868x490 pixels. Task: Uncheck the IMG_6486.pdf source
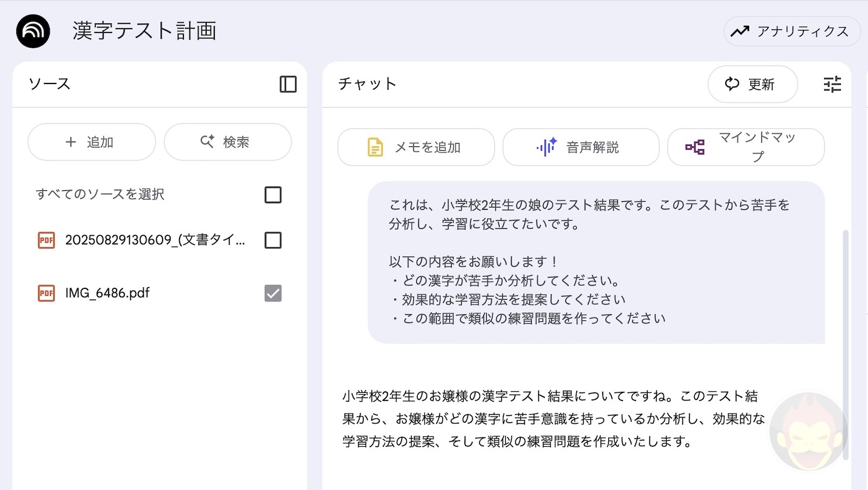click(273, 293)
